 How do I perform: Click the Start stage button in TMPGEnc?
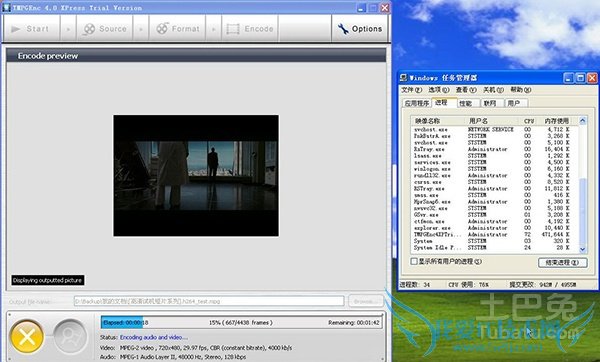click(31, 29)
